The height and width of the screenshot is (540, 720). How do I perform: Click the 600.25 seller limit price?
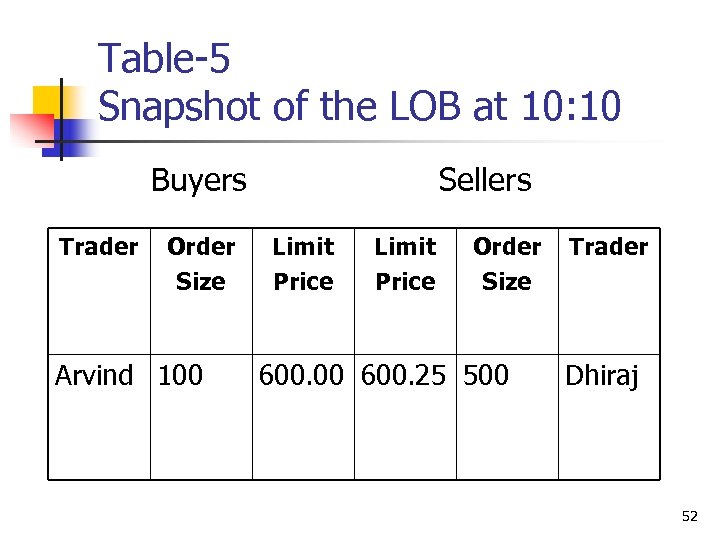[x=405, y=376]
